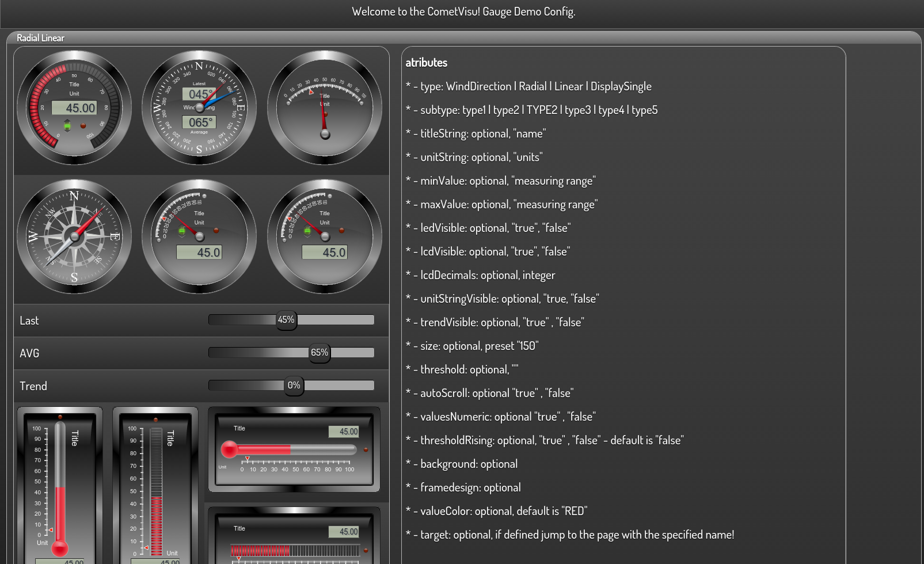Click the 'Trend' slider row label
This screenshot has height=564, width=924.
point(33,386)
